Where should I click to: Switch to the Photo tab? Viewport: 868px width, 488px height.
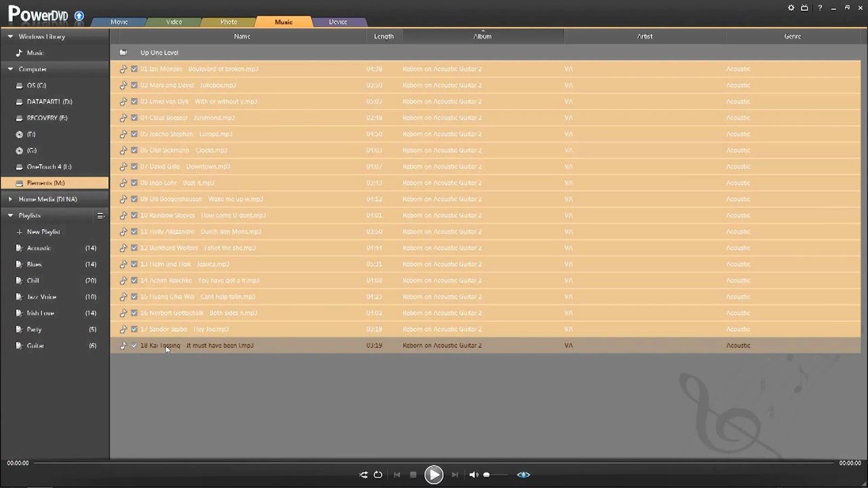[x=229, y=22]
